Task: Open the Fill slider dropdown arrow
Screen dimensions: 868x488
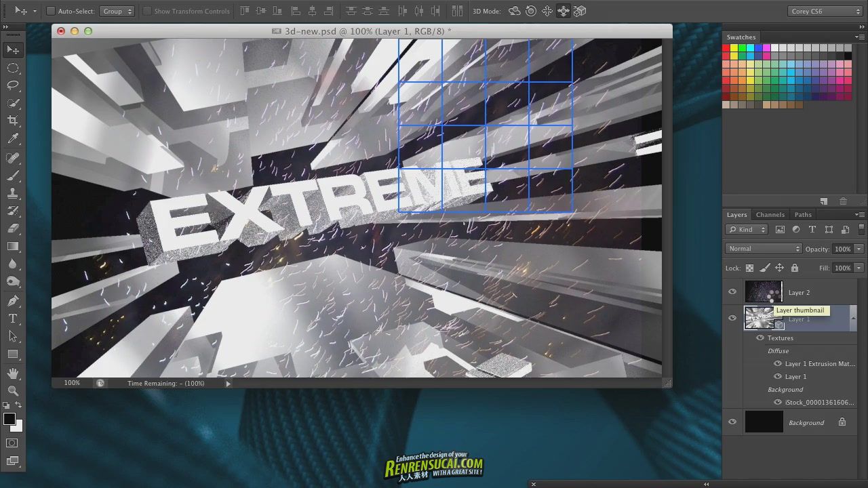Action: pos(859,268)
